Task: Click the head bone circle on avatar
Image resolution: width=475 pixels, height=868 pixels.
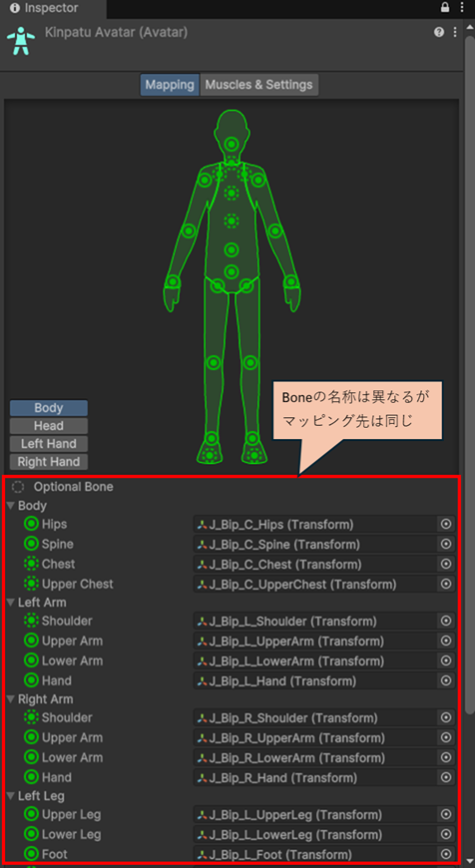Action: tap(232, 144)
